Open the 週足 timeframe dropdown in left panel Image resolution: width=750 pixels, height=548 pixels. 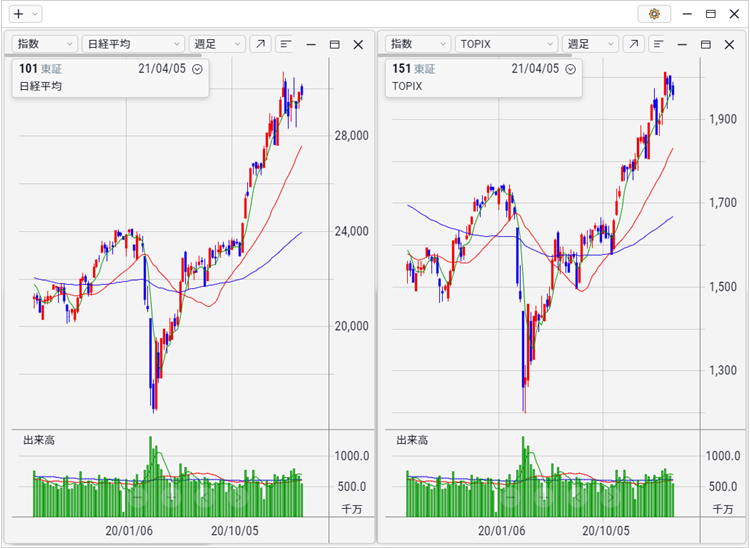tap(217, 44)
